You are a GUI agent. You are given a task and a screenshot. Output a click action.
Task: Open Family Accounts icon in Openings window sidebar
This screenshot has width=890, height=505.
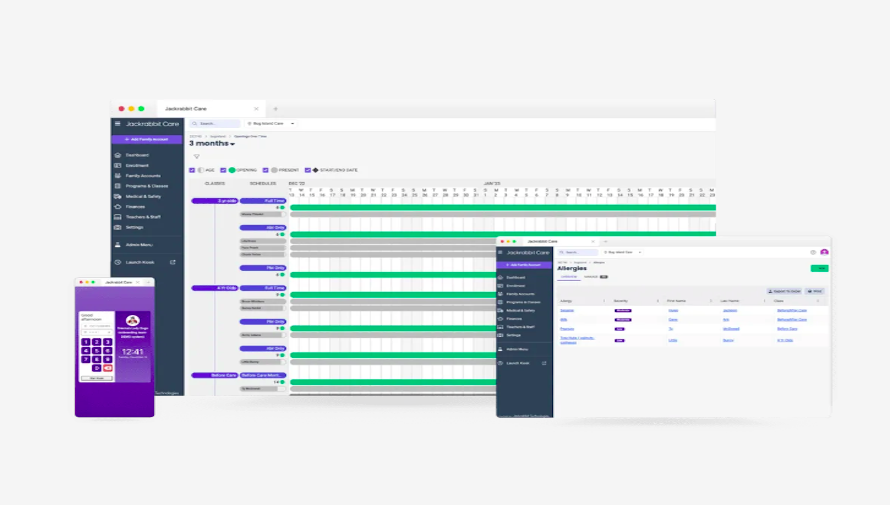click(x=117, y=175)
